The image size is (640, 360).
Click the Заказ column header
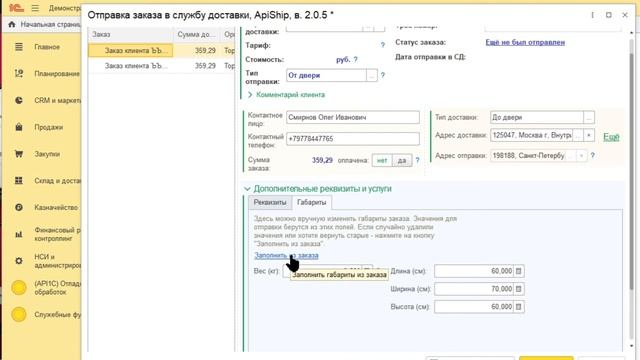(131, 35)
